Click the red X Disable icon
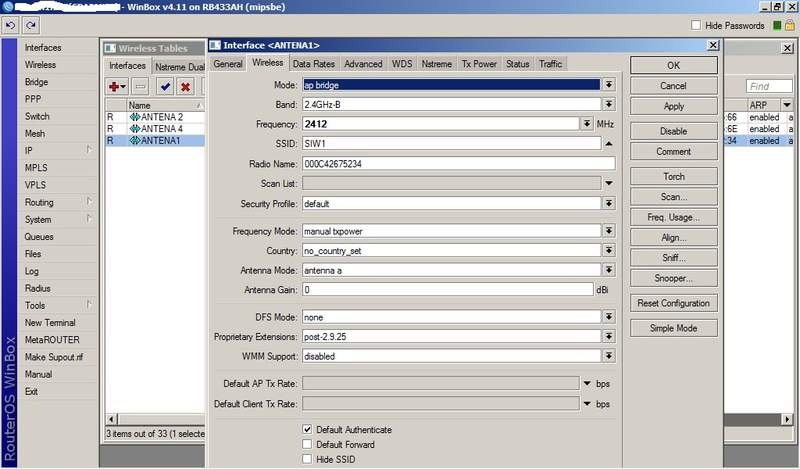The height and width of the screenshot is (469, 800). point(186,87)
